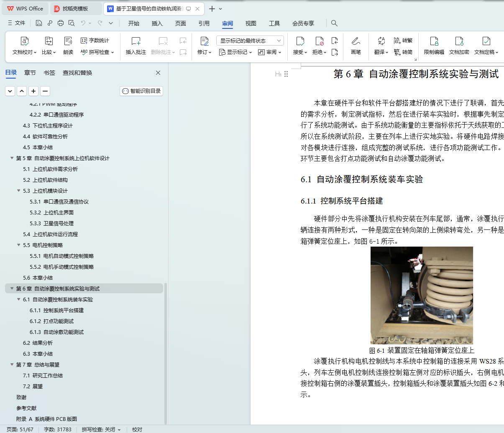This screenshot has height=433, width=504.
Task: Click the save icon in quick toolbar
Action: pyautogui.click(x=39, y=23)
